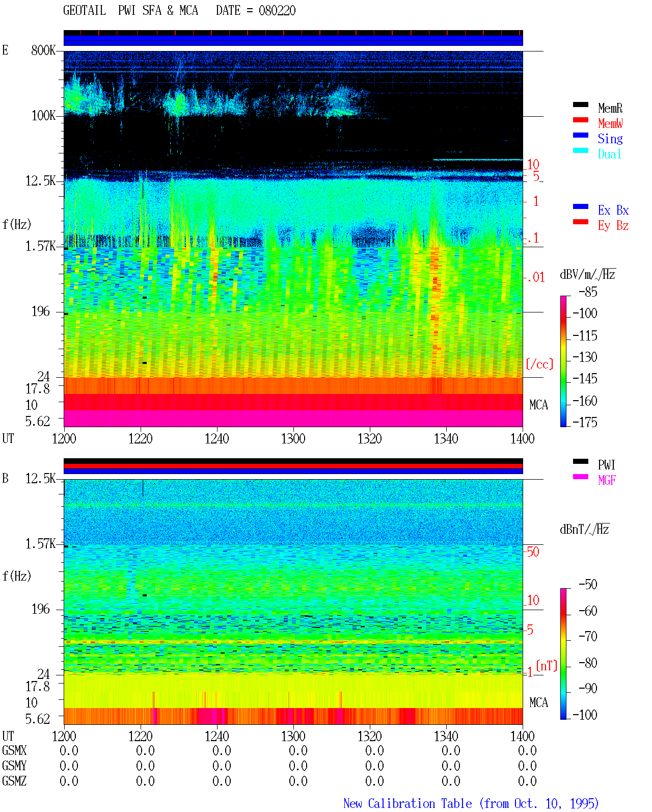Click the red MemW legend swatch
The image size is (652, 812).
coord(581,120)
